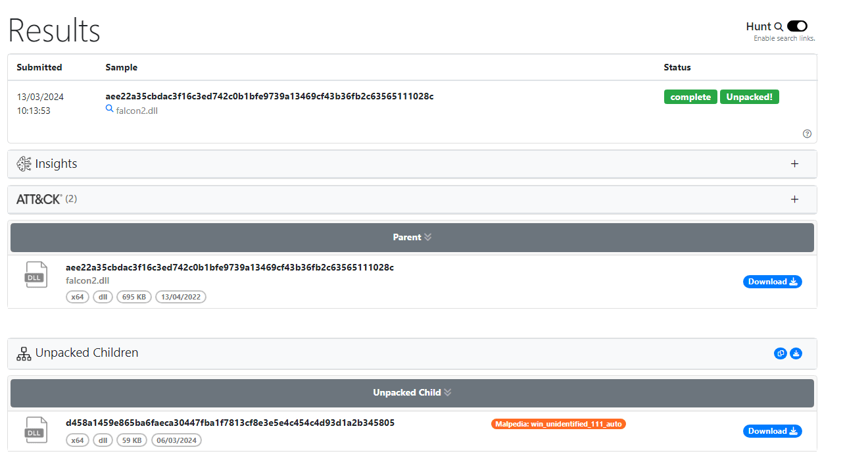Toggle the Hunt search links switch
This screenshot has height=468, width=868.
pos(797,26)
